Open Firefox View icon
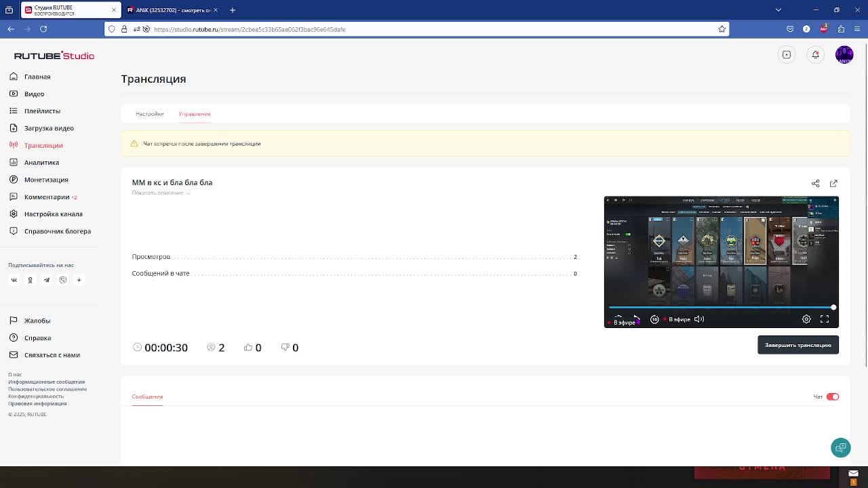The image size is (868, 488). point(9,10)
